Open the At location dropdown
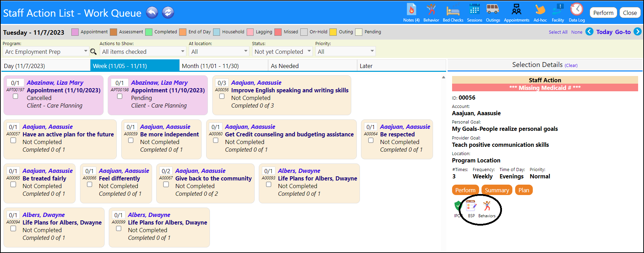The width and height of the screenshot is (644, 253). (x=219, y=52)
